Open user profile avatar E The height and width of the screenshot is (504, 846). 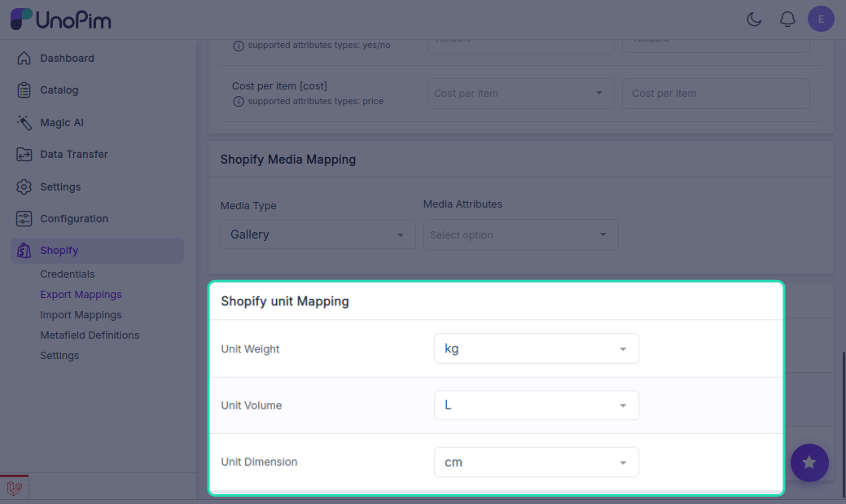coord(821,19)
